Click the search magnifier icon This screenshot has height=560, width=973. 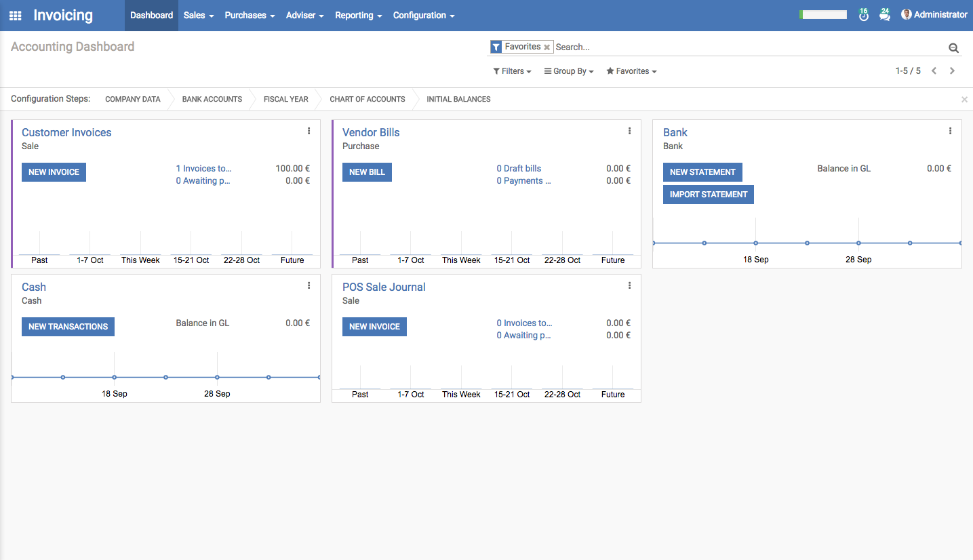[x=953, y=47]
